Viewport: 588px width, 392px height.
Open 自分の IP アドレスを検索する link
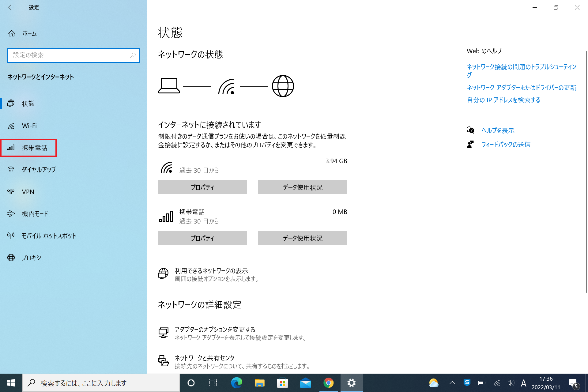coord(504,100)
